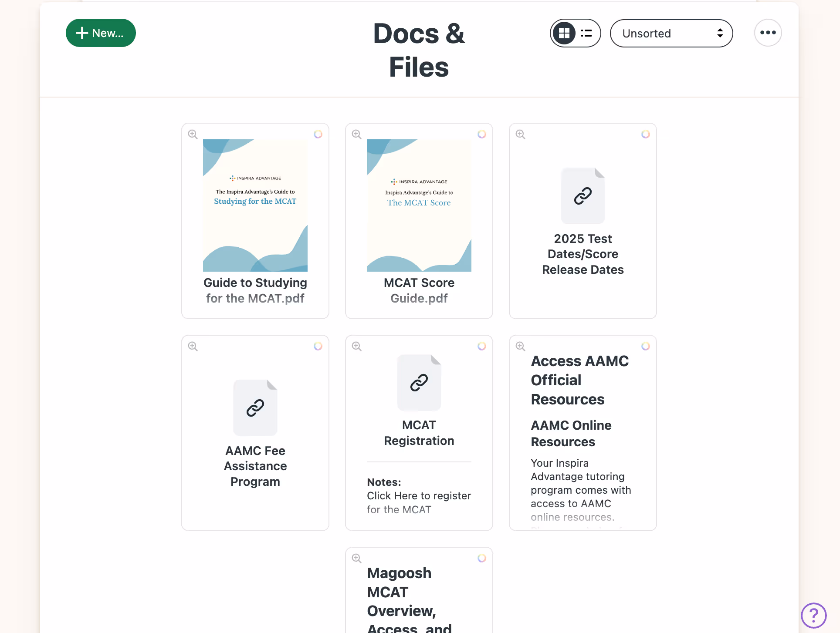Switch to grid view

point(564,33)
